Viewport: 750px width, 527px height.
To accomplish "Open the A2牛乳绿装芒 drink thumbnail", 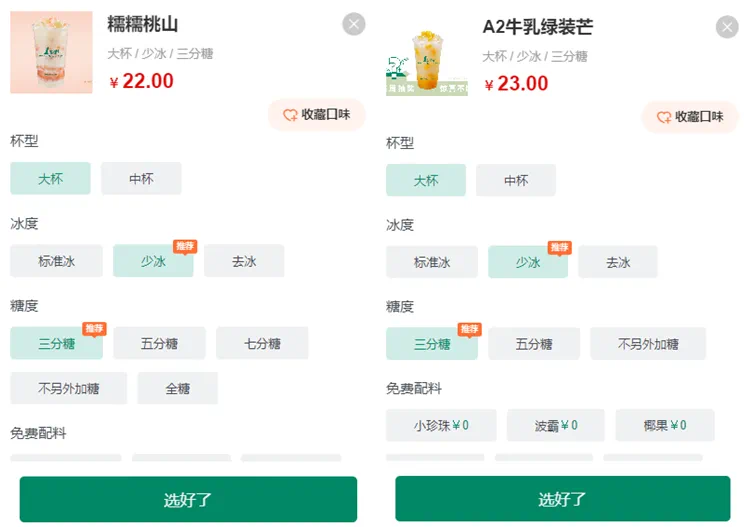I will coord(427,55).
